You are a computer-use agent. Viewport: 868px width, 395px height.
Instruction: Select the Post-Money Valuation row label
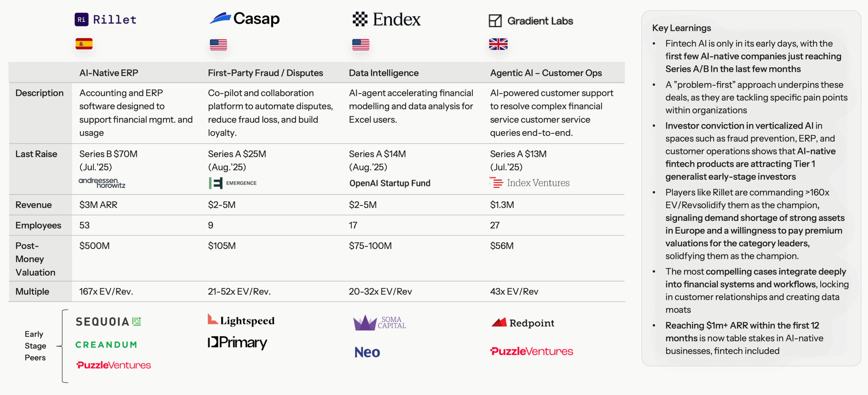tap(35, 259)
